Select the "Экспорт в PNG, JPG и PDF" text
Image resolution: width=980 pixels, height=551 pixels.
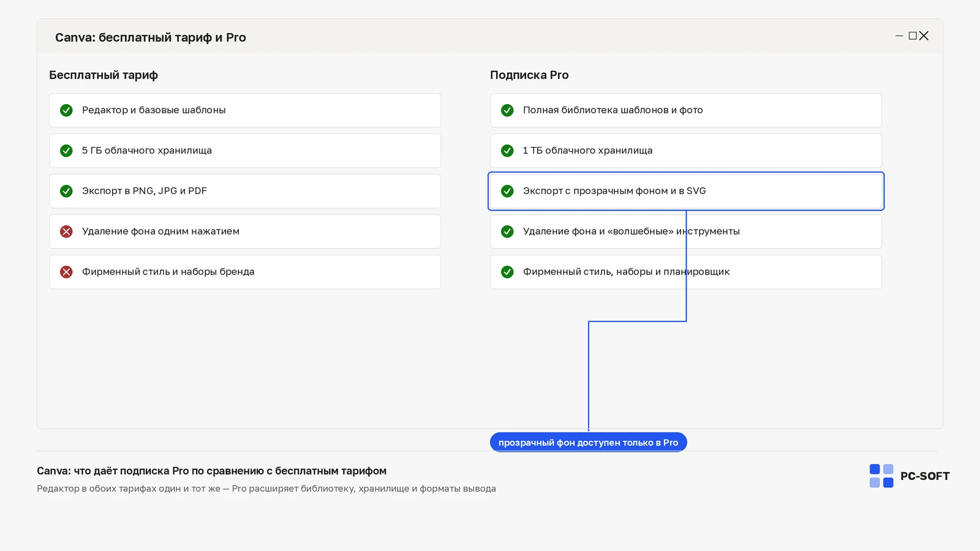(145, 191)
